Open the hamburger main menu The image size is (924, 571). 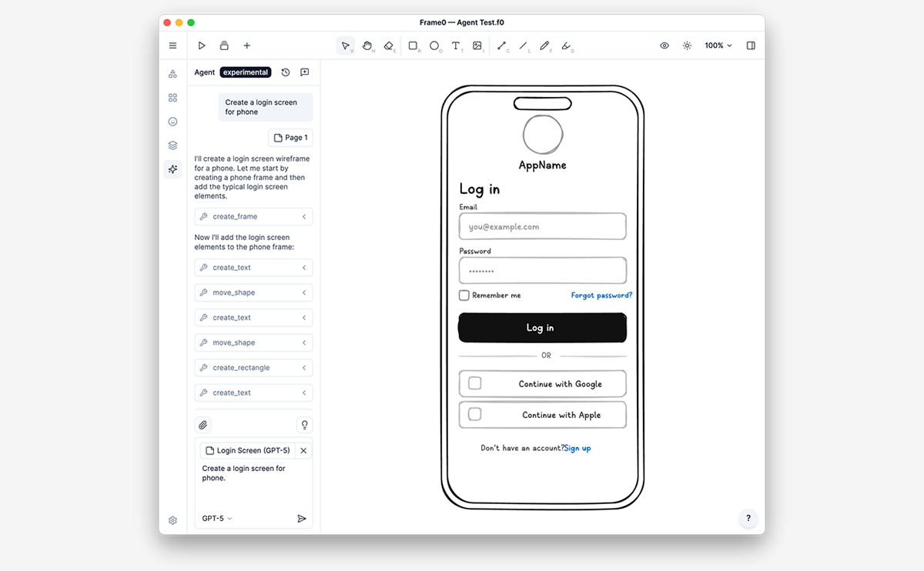172,46
